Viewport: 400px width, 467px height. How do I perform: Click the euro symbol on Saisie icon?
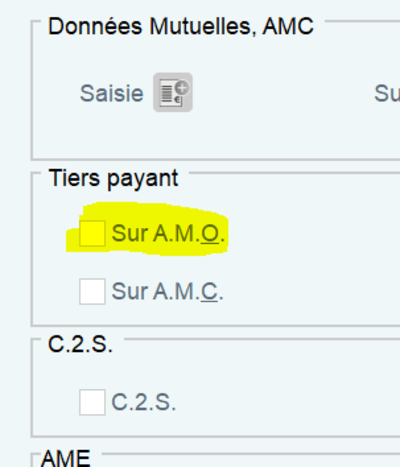178,100
